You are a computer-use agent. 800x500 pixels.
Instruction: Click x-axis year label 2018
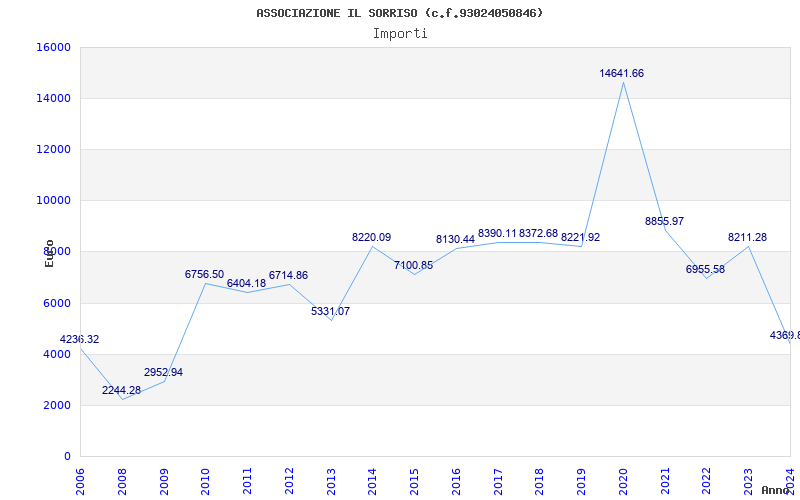540,482
